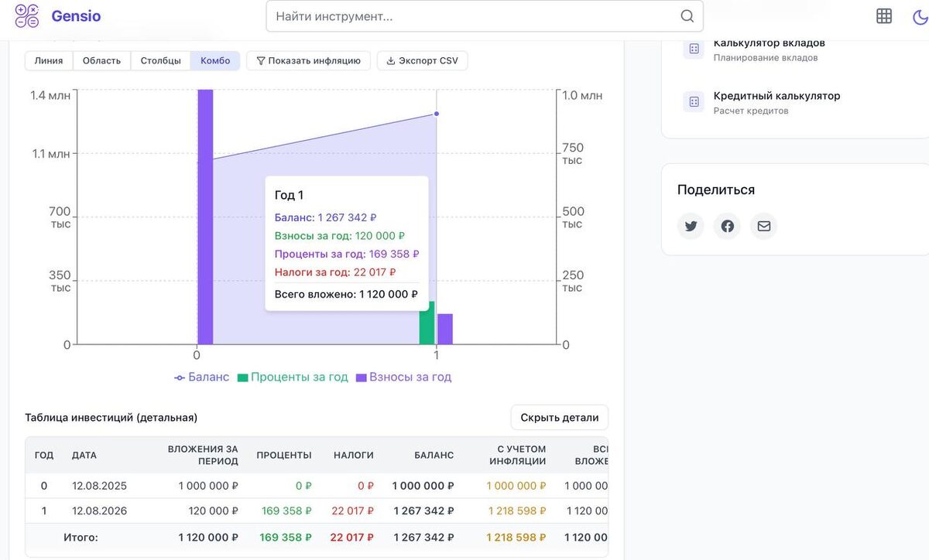Image resolution: width=929 pixels, height=560 pixels.
Task: Click the «ДАТА» column header
Action: click(84, 455)
